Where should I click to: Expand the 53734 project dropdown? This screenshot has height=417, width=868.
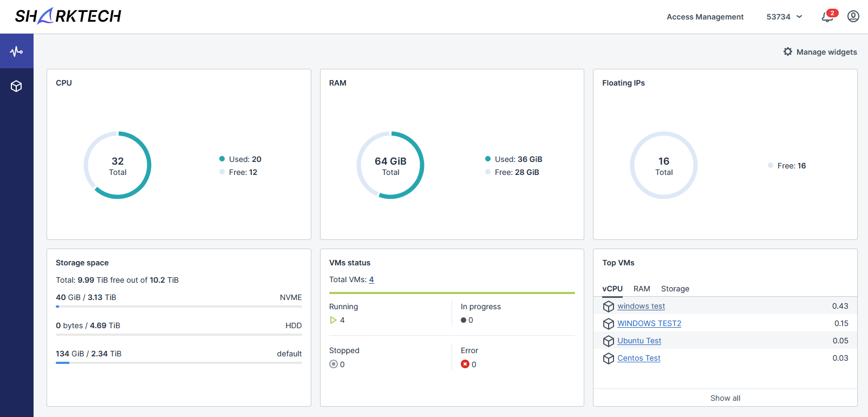coord(784,17)
